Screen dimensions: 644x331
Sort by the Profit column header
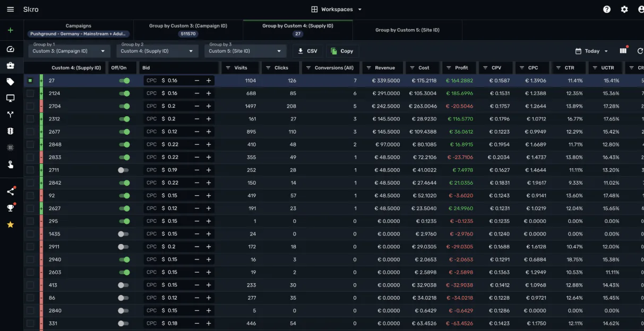pos(461,68)
